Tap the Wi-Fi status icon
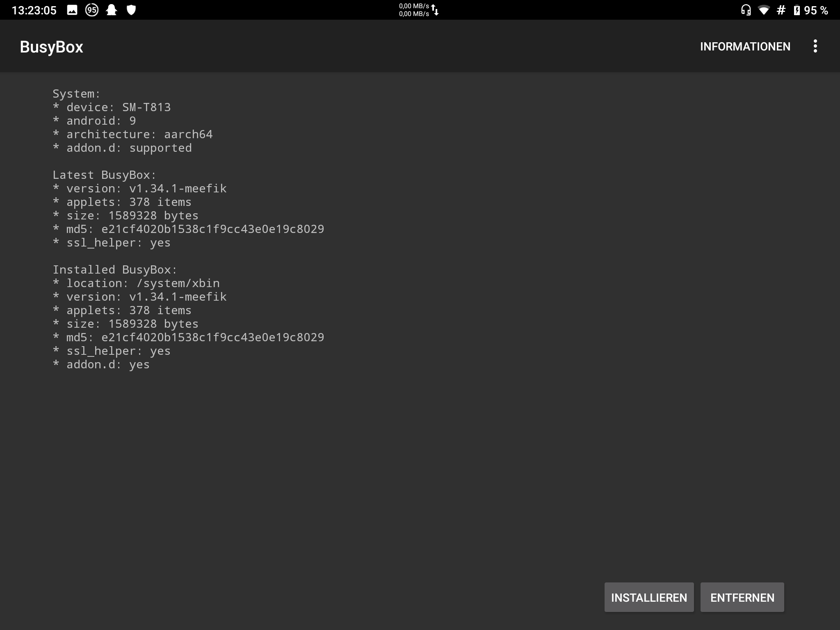 pyautogui.click(x=764, y=9)
